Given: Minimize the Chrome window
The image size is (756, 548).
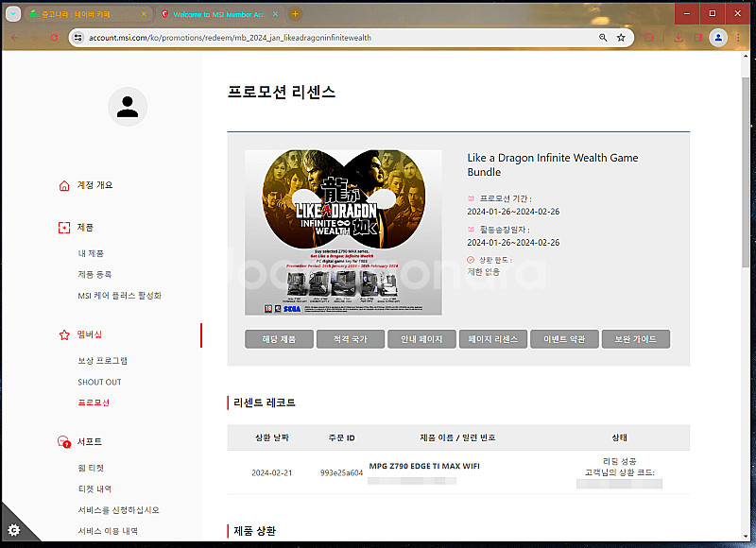Looking at the screenshot, I should (687, 13).
